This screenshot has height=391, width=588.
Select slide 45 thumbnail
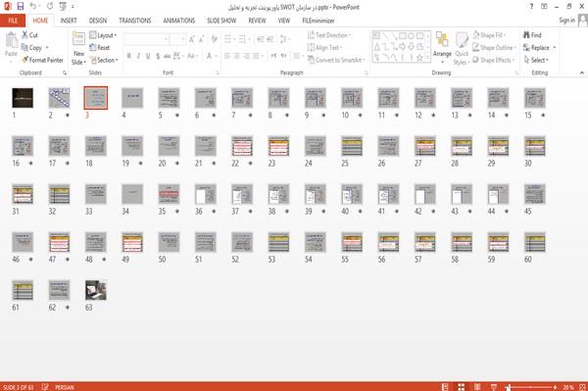coord(535,194)
